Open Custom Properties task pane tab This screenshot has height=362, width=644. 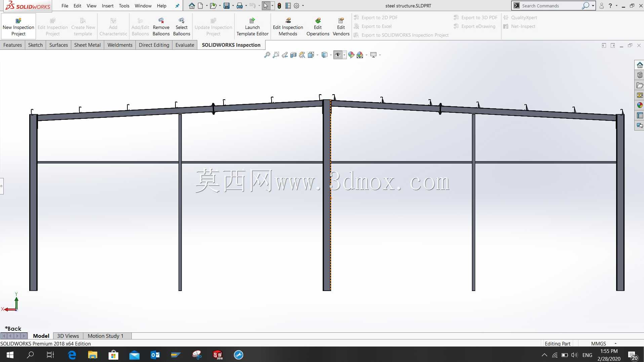point(640,115)
